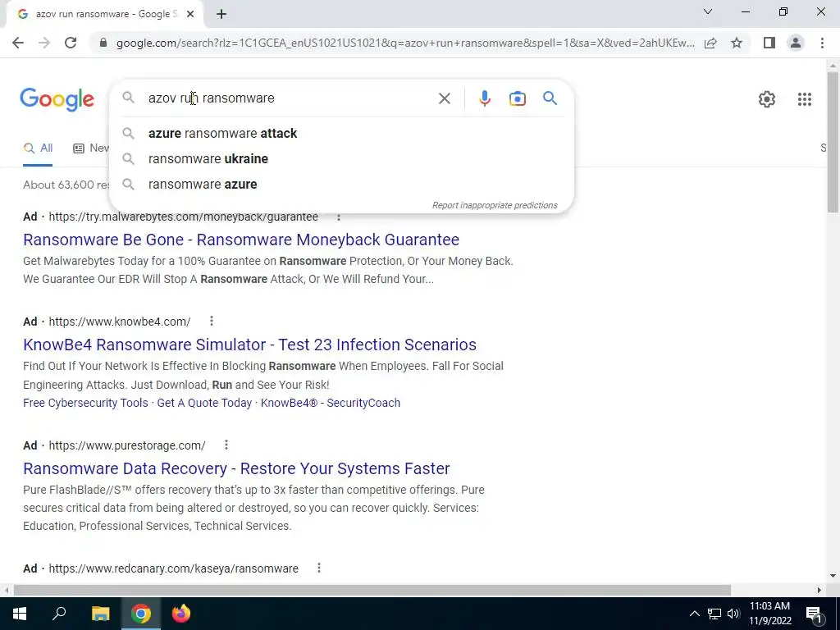
Task: Search by image using the camera icon
Action: click(x=517, y=98)
